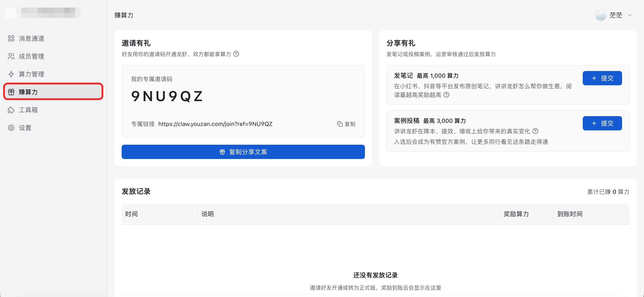The width and height of the screenshot is (644, 297).
Task: Open 工具箱 menu entry
Action: (x=53, y=110)
